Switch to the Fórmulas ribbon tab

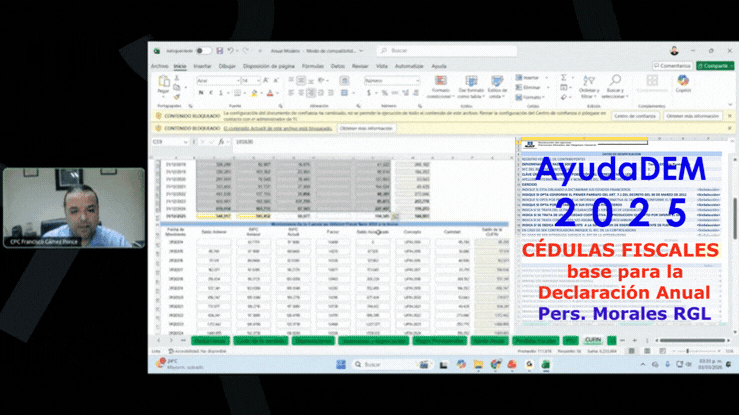[313, 66]
